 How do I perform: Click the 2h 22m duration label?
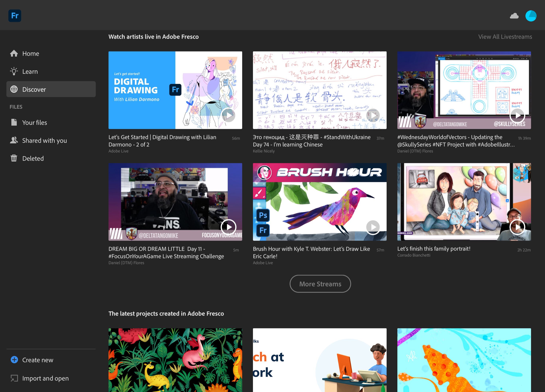(x=524, y=250)
